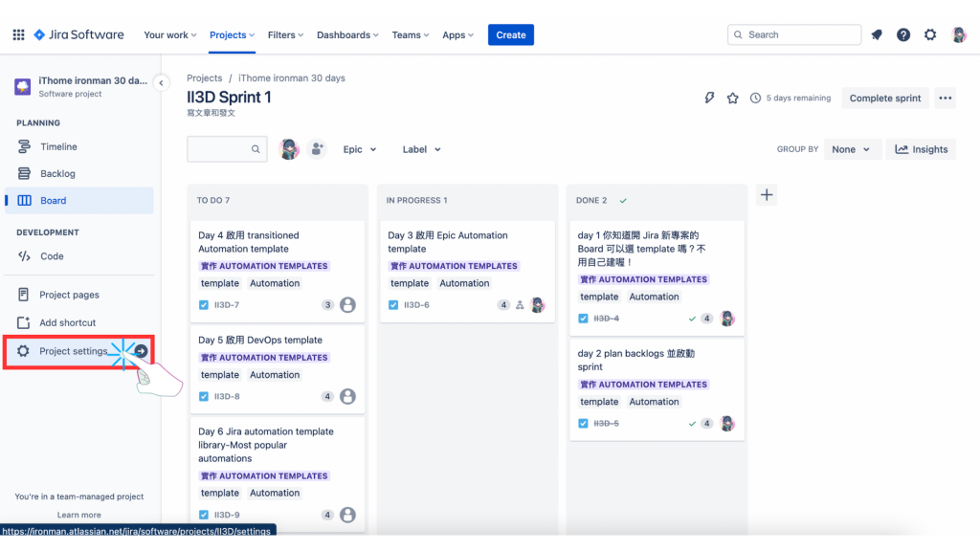Click the board search input box

[227, 149]
